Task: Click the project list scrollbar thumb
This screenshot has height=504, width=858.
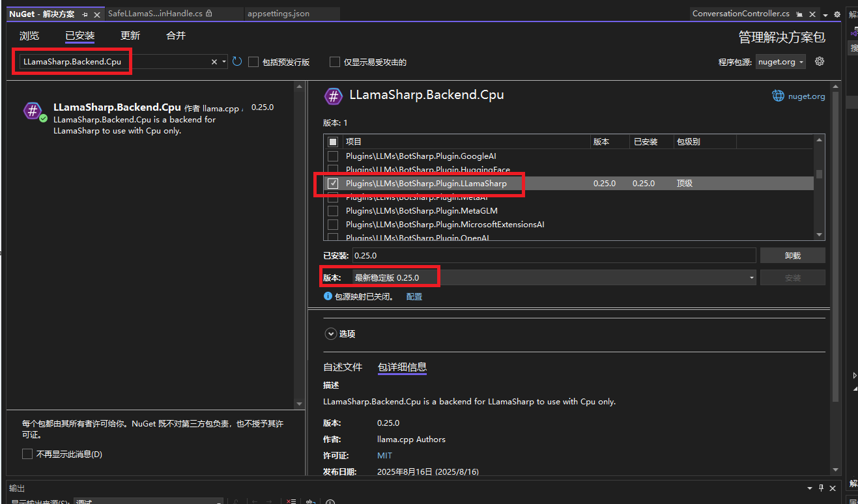Action: point(820,174)
